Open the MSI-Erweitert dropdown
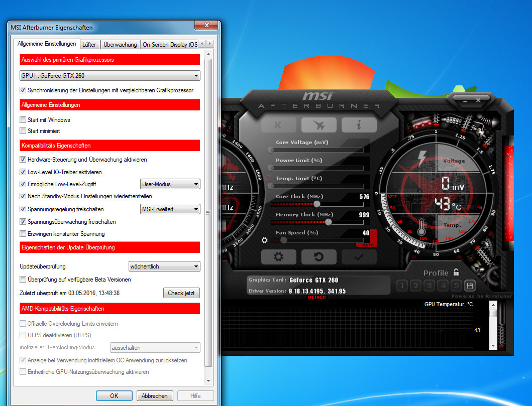The image size is (532, 406). 170,209
